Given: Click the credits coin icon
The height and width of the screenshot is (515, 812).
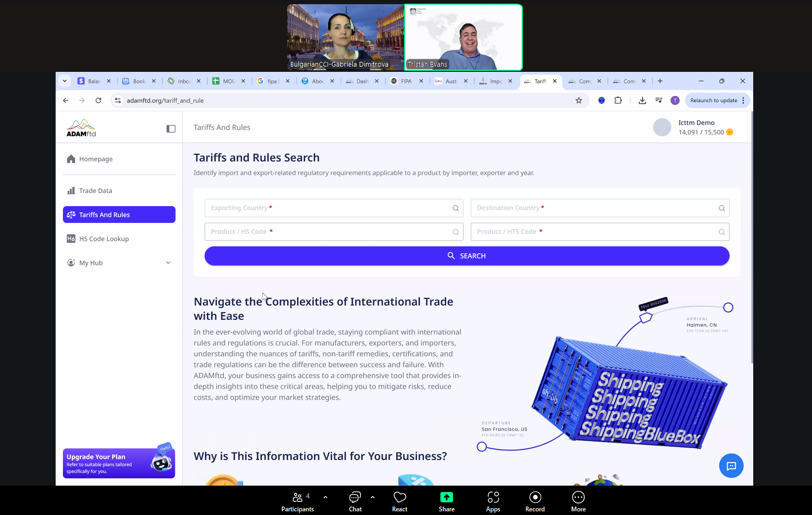Looking at the screenshot, I should point(730,132).
